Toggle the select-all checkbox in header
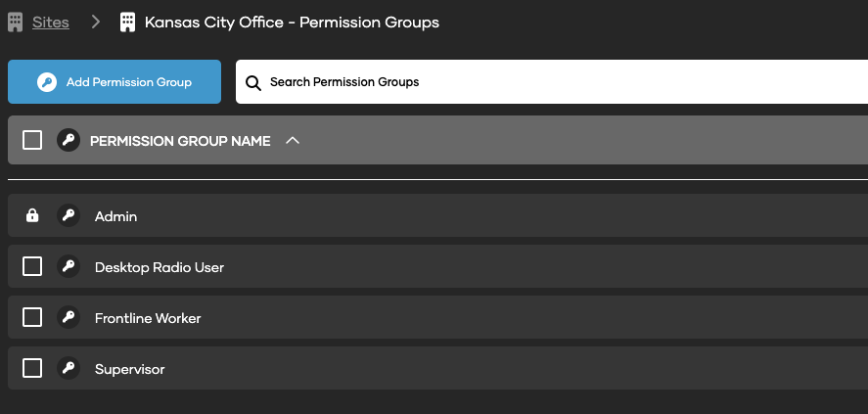The width and height of the screenshot is (868, 414). click(x=32, y=140)
